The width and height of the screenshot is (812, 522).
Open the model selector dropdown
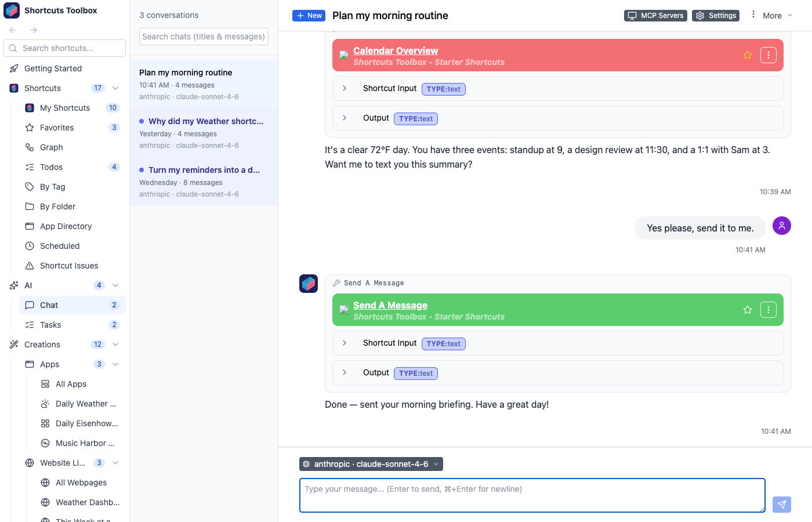click(371, 464)
